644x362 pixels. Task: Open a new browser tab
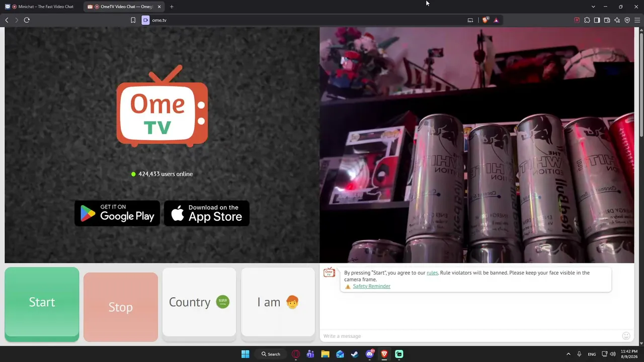[x=172, y=7]
